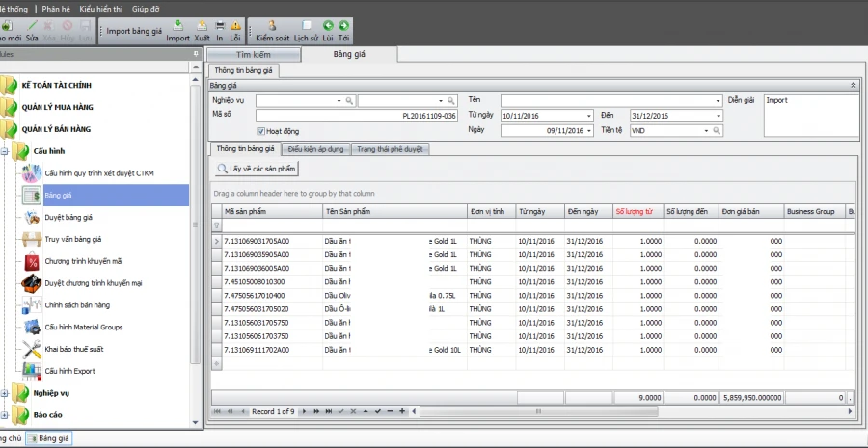Click the delete record minus icon
Image resolution: width=868 pixels, height=448 pixels.
pyautogui.click(x=391, y=411)
